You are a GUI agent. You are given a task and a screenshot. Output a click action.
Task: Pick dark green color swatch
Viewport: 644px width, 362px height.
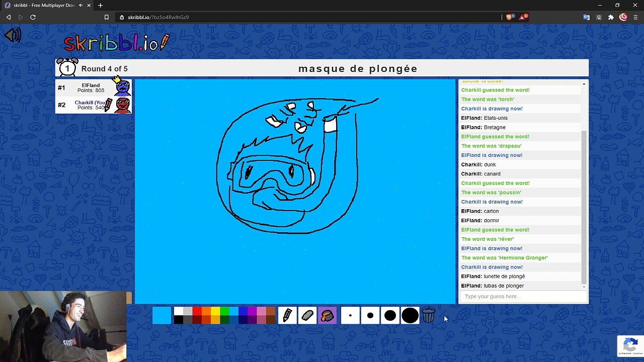point(225,320)
